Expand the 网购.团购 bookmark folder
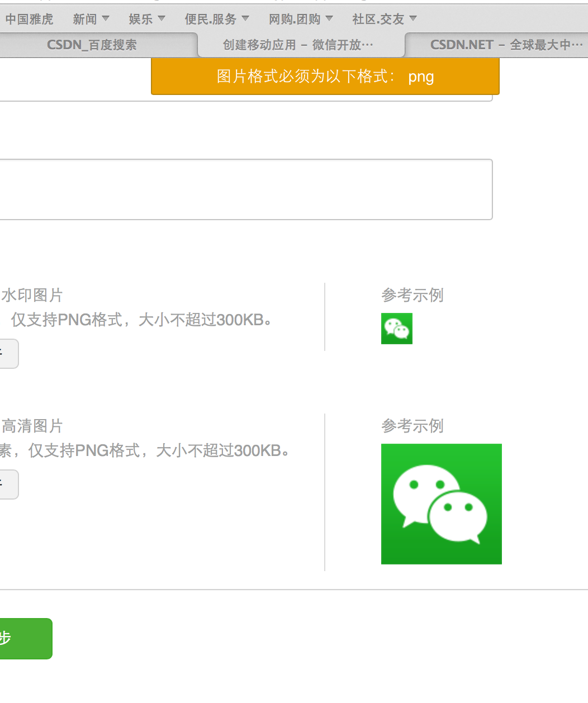 click(x=301, y=19)
